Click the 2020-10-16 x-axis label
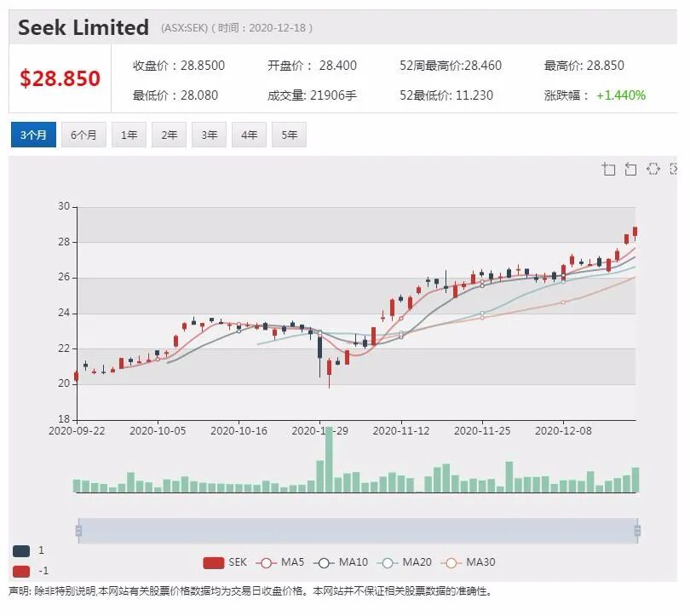Image resolution: width=690 pixels, height=616 pixels. tap(239, 431)
